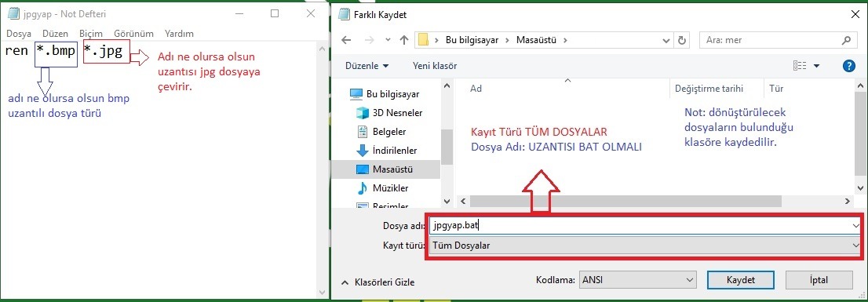The width and height of the screenshot is (868, 302).
Task: Expand the chevron after Masaüstü in path
Action: (564, 40)
